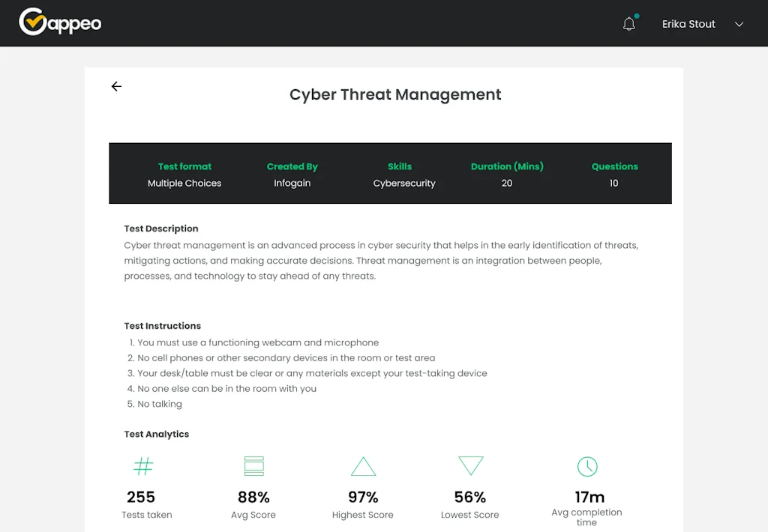The image size is (768, 532).
Task: Open the notifications bell
Action: click(x=629, y=24)
